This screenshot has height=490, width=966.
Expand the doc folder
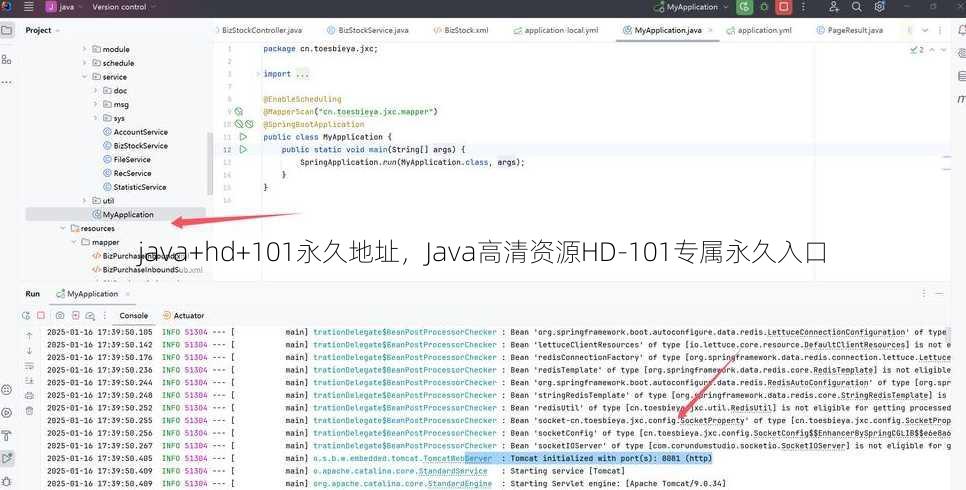[x=95, y=91]
